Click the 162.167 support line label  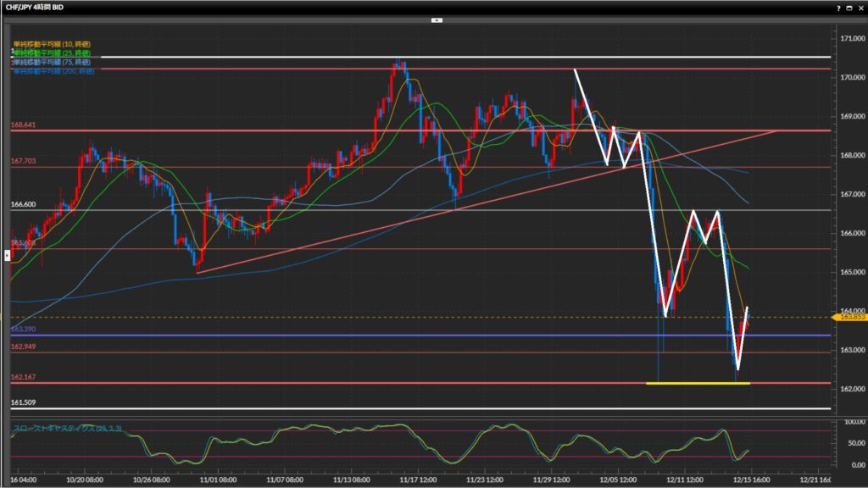(x=23, y=377)
